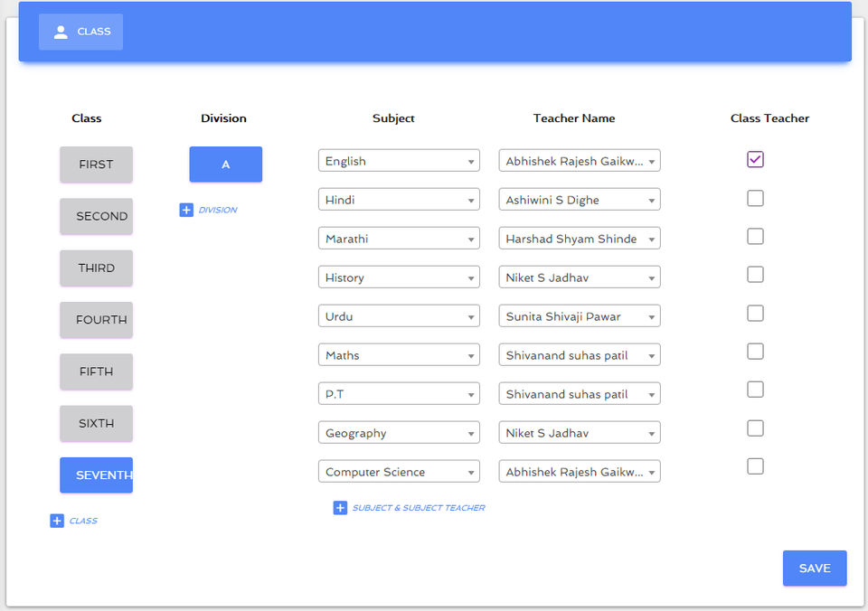Screen dimensions: 868x611
Task: Click the plus icon beside CLASS
Action: (x=57, y=521)
